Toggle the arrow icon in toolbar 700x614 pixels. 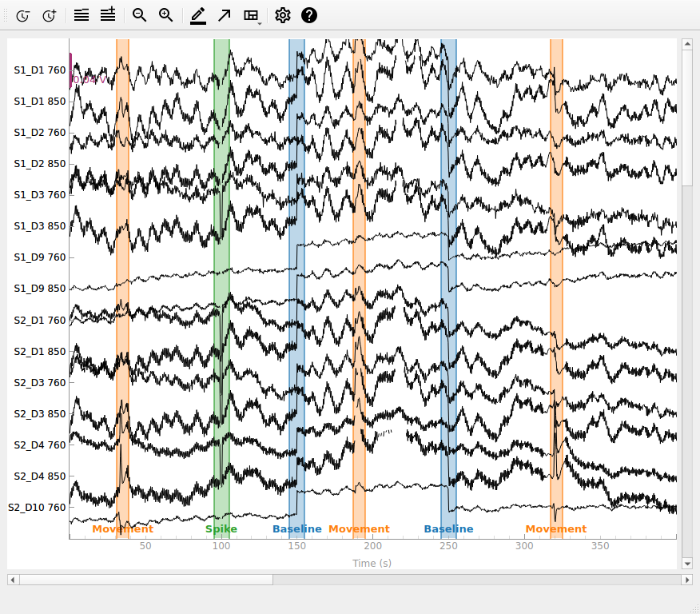point(224,16)
